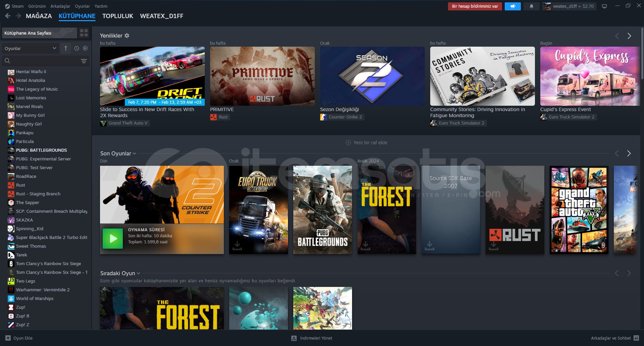Click Yeni bir raf ekle
Viewport: 644px width, 346px height.
click(x=366, y=143)
